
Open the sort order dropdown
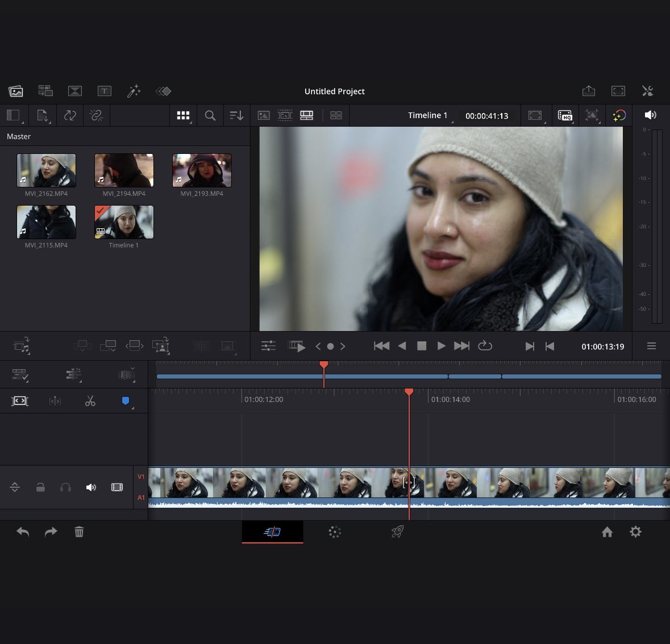pyautogui.click(x=236, y=115)
